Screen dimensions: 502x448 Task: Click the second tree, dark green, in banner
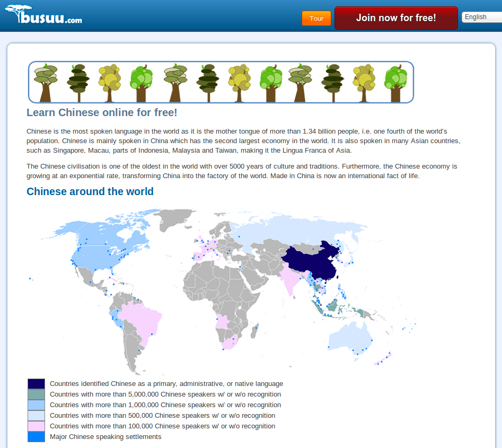(x=78, y=83)
